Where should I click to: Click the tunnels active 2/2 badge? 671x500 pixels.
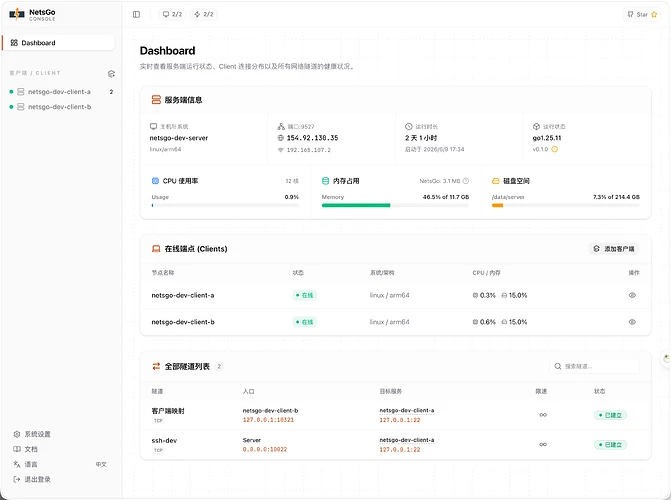[x=204, y=15]
